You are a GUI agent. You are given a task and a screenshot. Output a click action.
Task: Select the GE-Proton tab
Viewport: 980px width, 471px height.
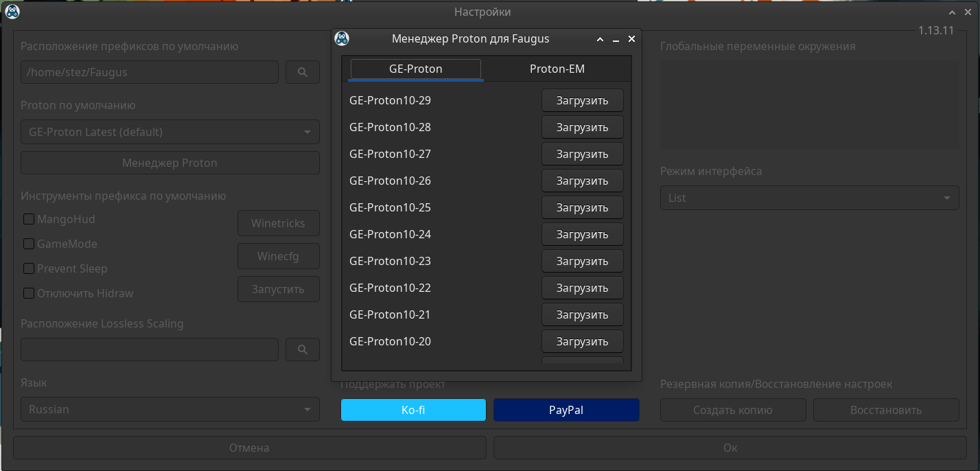[x=415, y=69]
